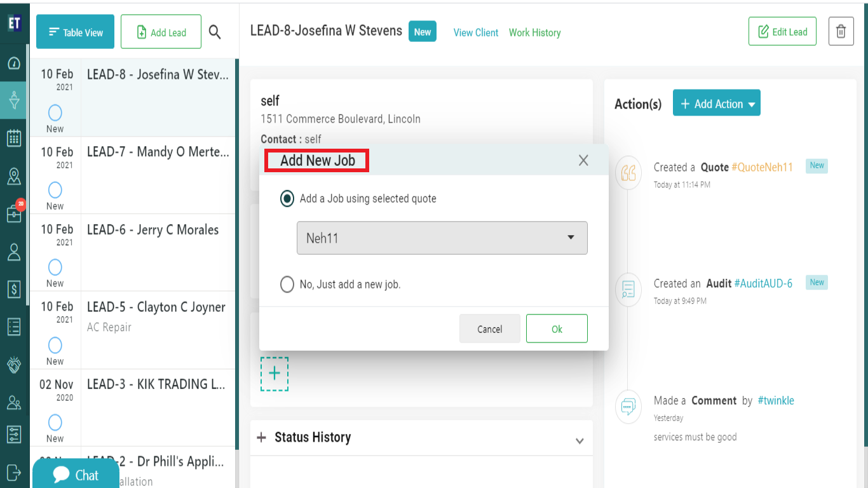Click status circle of LEAD-3 row
This screenshot has height=488, width=868.
pyautogui.click(x=55, y=423)
